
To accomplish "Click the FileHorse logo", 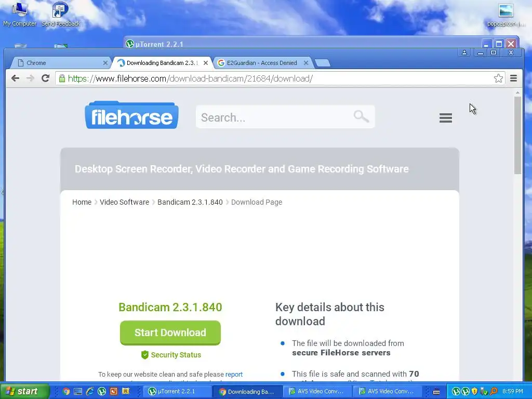I will click(x=131, y=115).
